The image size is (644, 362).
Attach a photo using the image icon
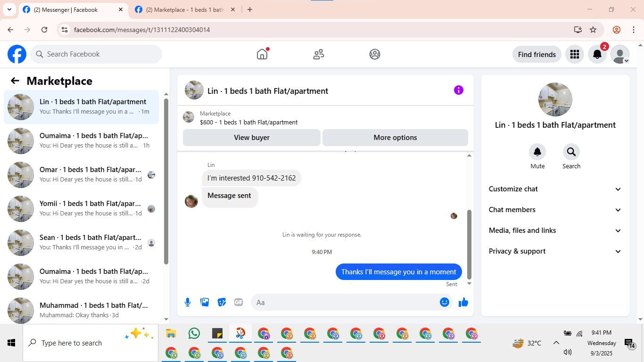[x=205, y=302]
